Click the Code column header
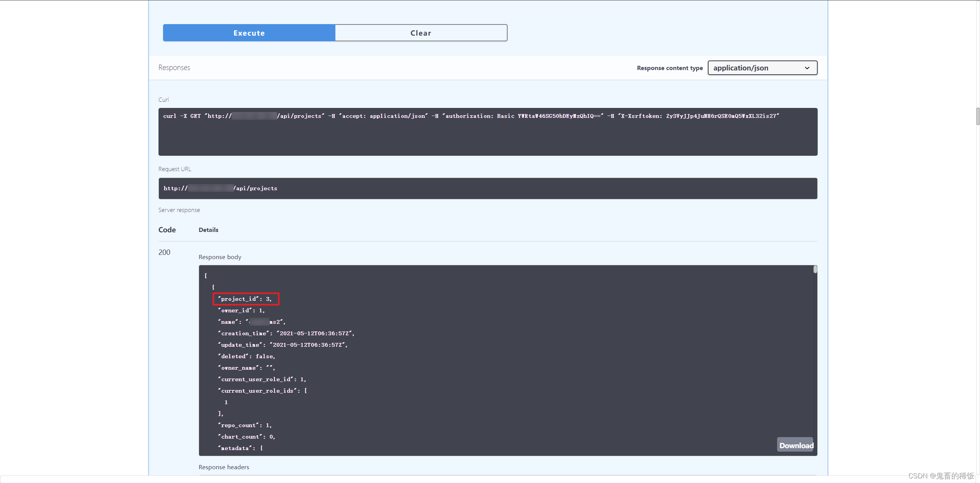Screen dimensions: 980x483 point(167,230)
